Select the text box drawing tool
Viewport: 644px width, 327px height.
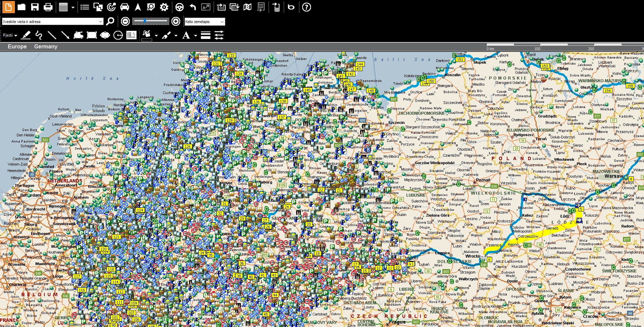[131, 35]
